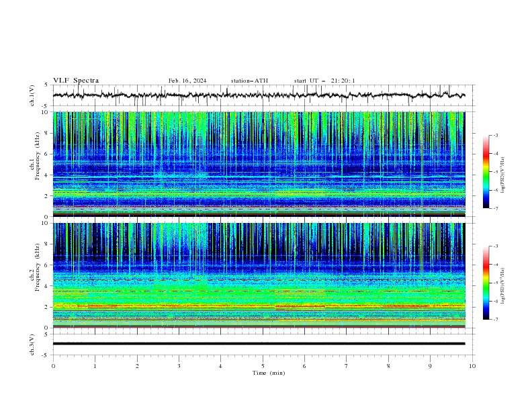Click the lower color scale bar for ch.2

click(x=486, y=283)
